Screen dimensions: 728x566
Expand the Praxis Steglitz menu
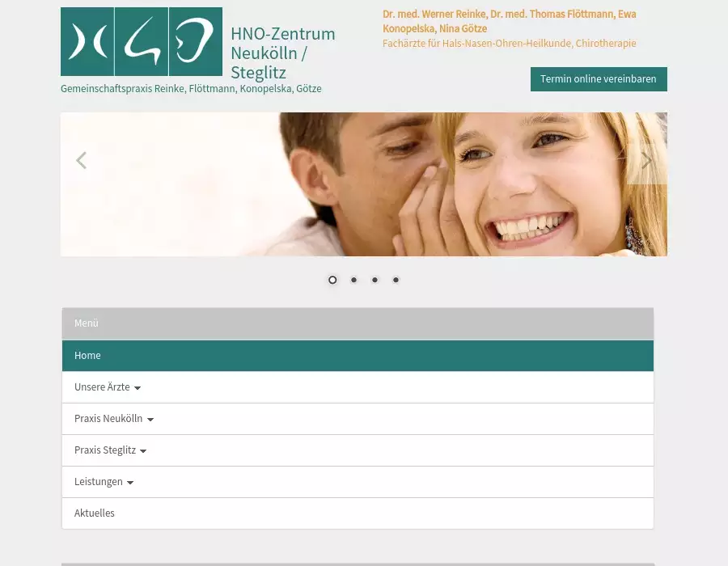click(110, 450)
